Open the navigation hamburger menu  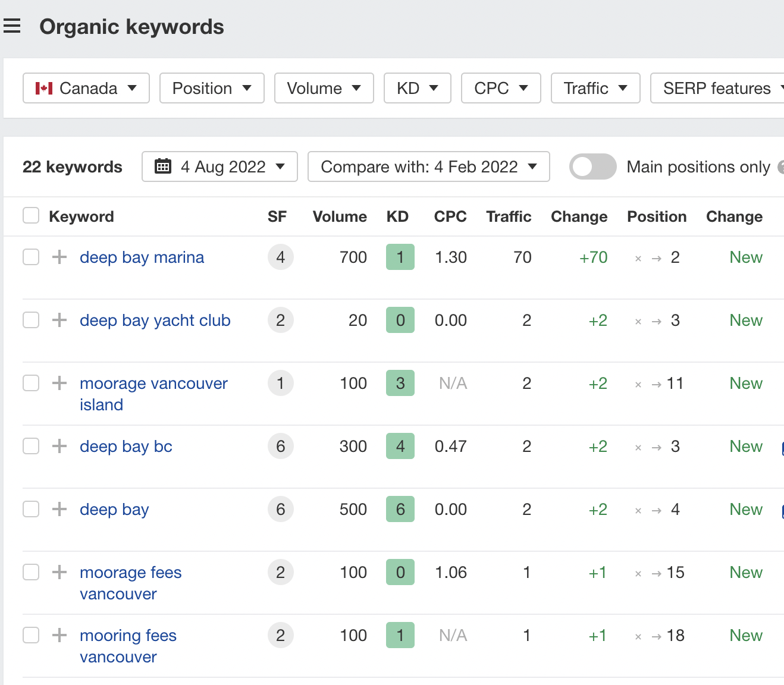(12, 26)
